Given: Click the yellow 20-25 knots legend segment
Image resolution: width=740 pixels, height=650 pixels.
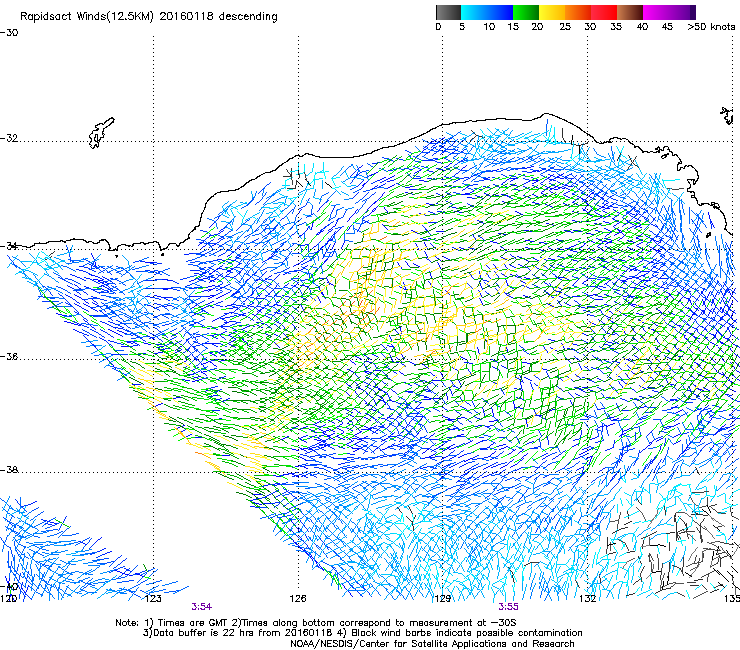Looking at the screenshot, I should [552, 12].
